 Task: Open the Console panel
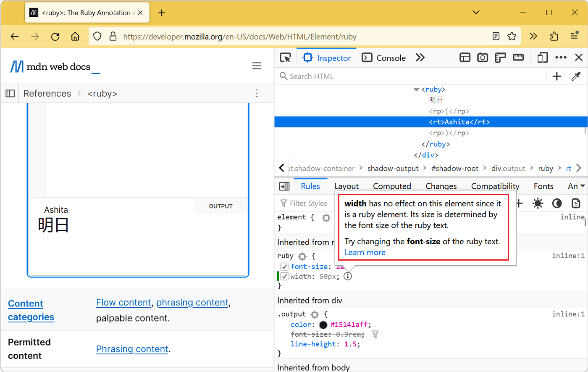[383, 58]
